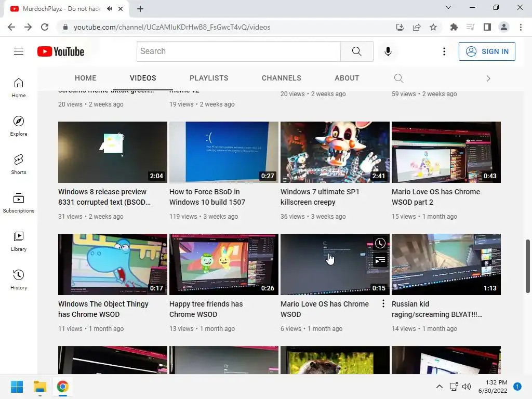Show hidden system tray icons
This screenshot has width=532, height=399.
click(440, 387)
